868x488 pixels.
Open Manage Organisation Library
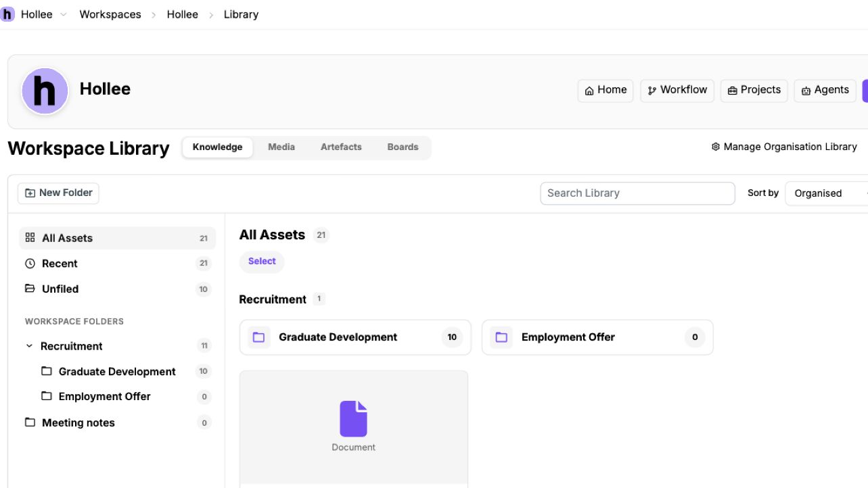point(784,147)
